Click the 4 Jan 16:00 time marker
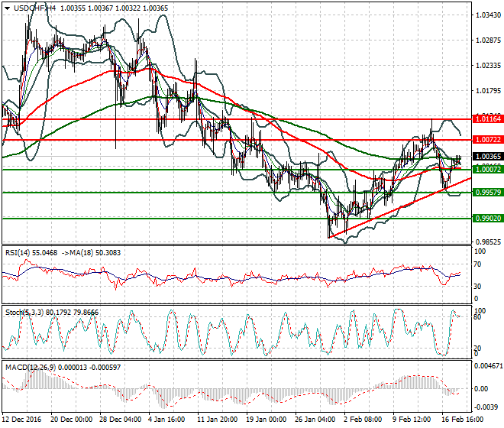Image resolution: width=504 pixels, height=428 pixels. 166,420
